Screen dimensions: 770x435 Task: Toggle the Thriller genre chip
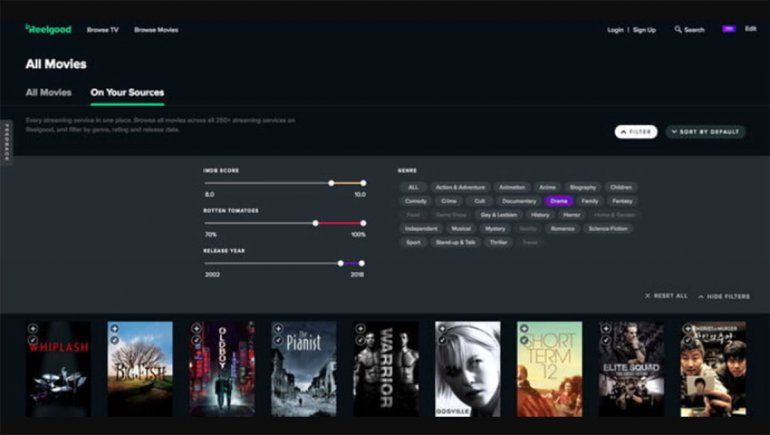point(499,242)
